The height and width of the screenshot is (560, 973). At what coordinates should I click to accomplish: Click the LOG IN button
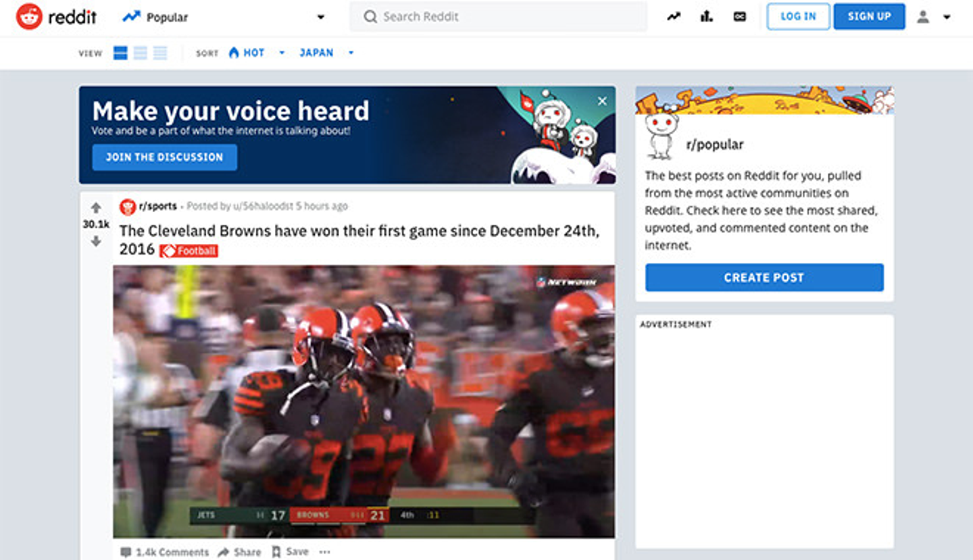(x=798, y=17)
